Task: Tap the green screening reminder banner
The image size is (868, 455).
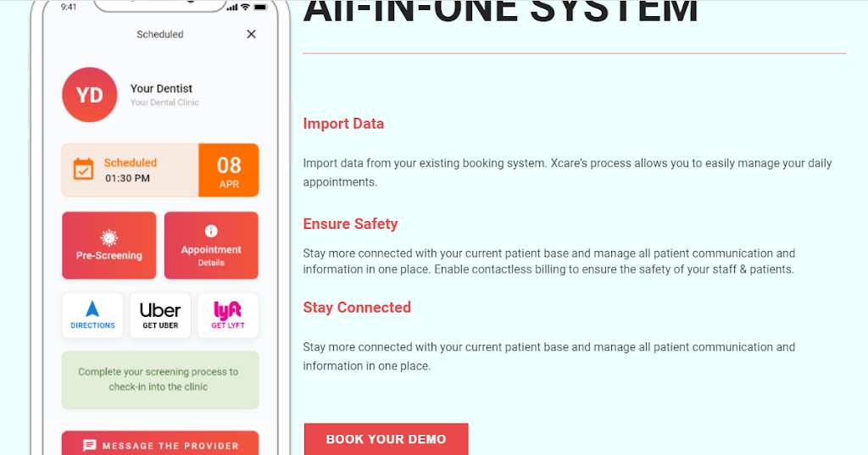Action: [x=160, y=380]
